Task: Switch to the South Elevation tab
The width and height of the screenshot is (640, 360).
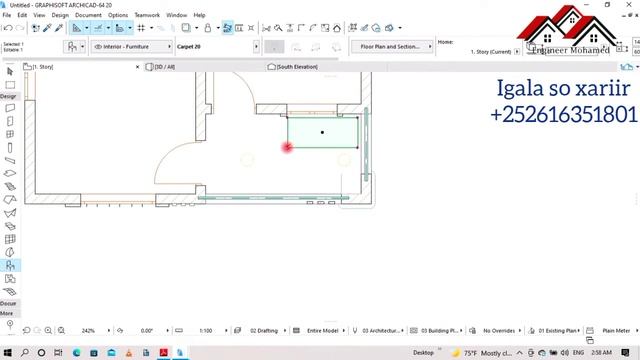Action: (x=293, y=67)
